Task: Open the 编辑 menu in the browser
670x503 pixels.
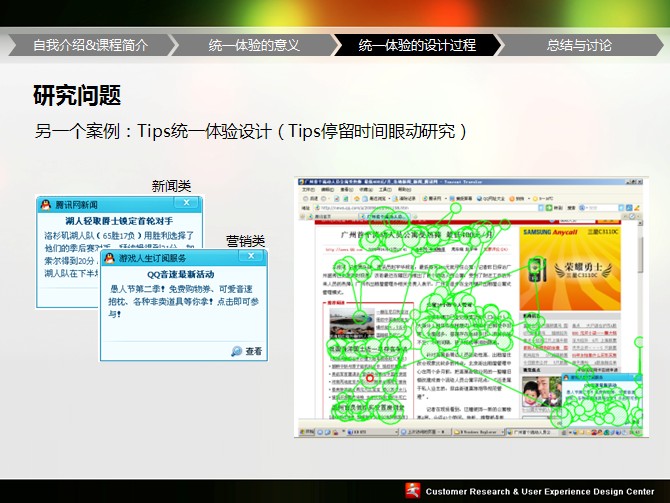Action: click(328, 189)
